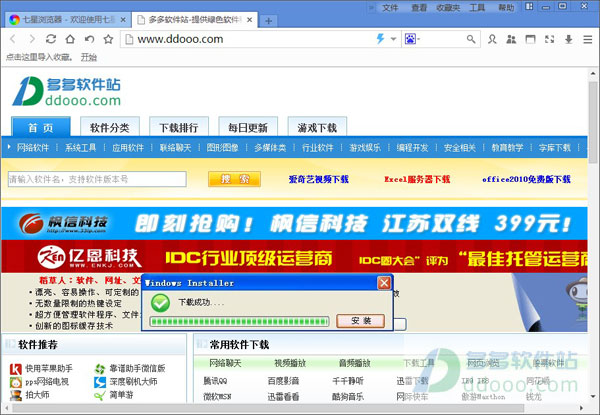This screenshot has width=600, height=415.
Task: Open the 文件 menu
Action: (390, 8)
